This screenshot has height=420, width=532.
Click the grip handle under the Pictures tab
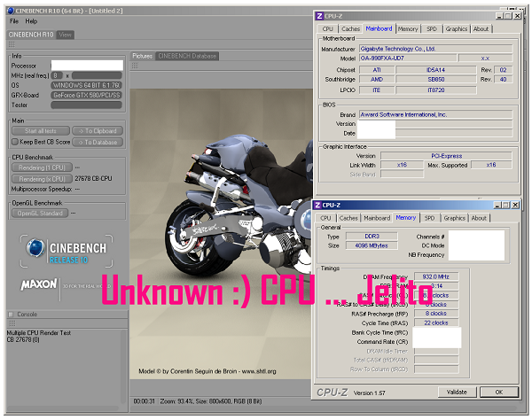[135, 66]
